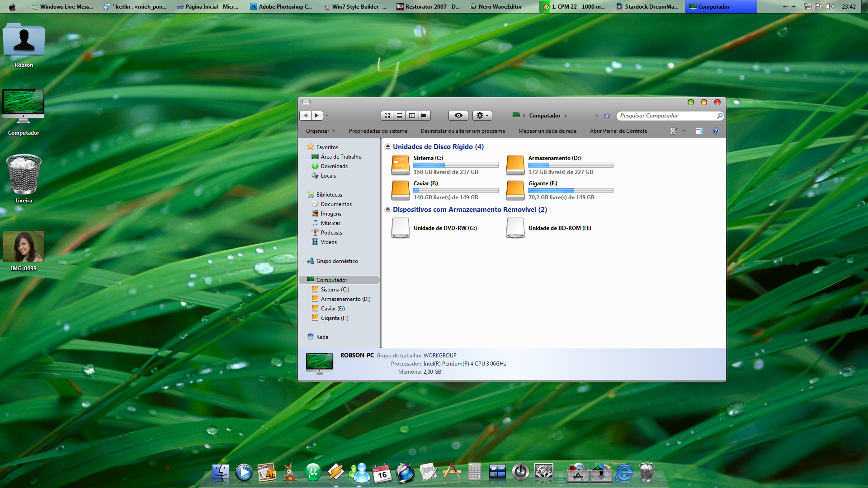
Task: Click the Gigante (F:) usage bar
Action: pyautogui.click(x=571, y=191)
